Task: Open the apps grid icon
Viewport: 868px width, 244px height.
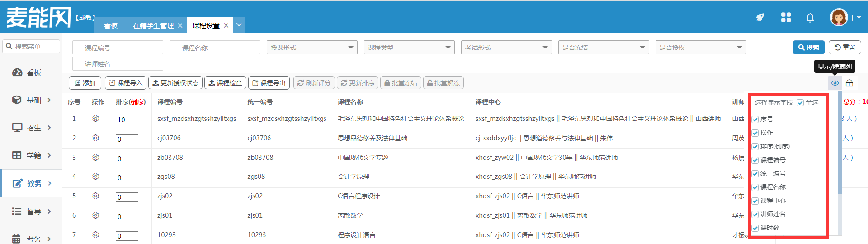Action: click(x=786, y=18)
